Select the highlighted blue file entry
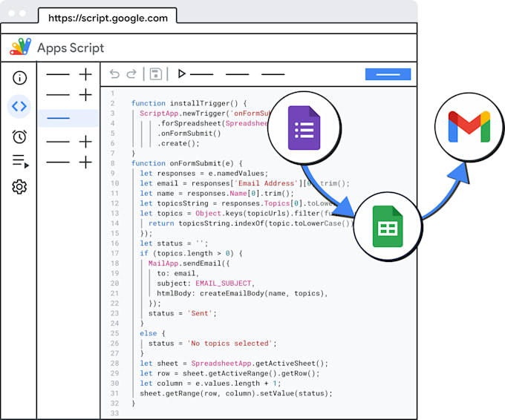505x420 pixels. (x=68, y=118)
